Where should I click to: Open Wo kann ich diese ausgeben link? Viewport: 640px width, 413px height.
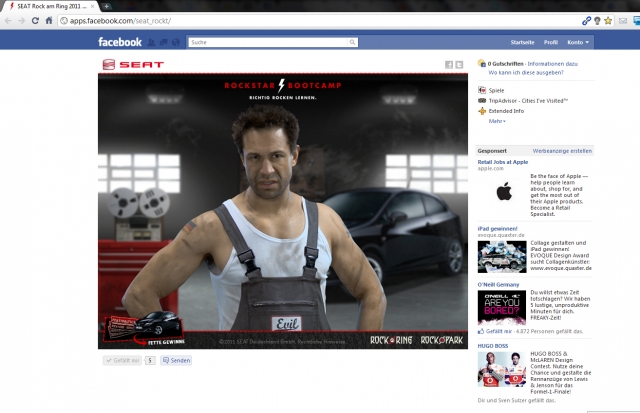point(526,72)
